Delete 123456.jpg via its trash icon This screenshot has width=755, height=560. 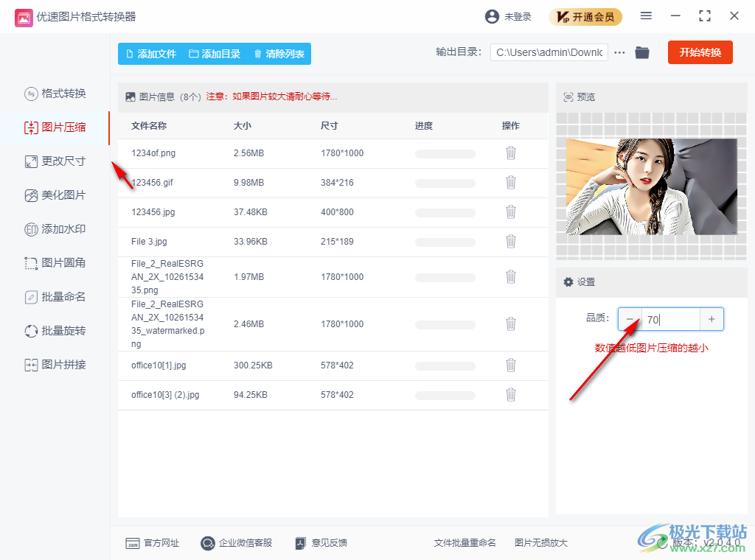[511, 211]
